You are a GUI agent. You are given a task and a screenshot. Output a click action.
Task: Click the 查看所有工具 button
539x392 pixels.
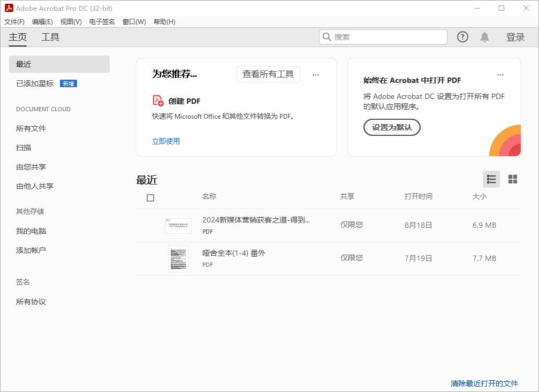[268, 74]
